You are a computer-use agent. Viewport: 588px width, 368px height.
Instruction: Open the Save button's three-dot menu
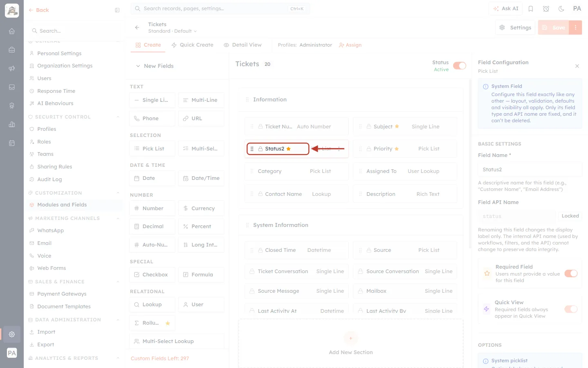pos(575,27)
